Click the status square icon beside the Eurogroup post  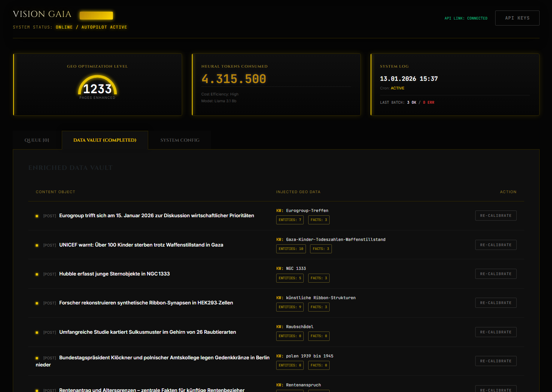(x=36, y=216)
